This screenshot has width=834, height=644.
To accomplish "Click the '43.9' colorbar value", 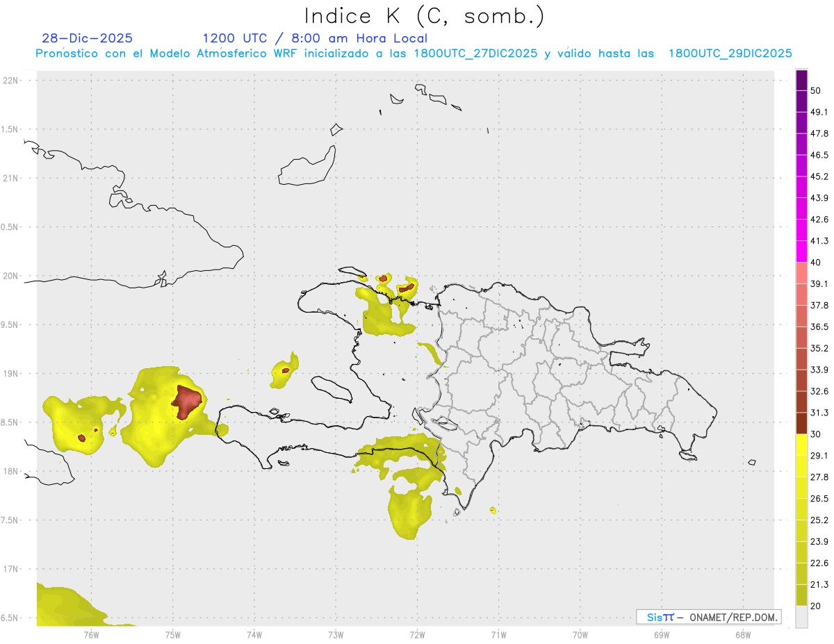I will click(819, 198).
